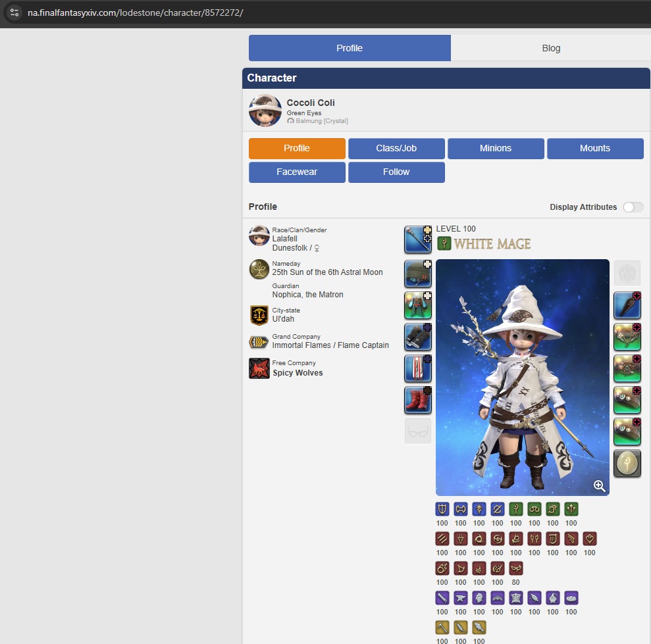Click the Carpenter saw icon
The height and width of the screenshot is (644, 651).
(442, 598)
